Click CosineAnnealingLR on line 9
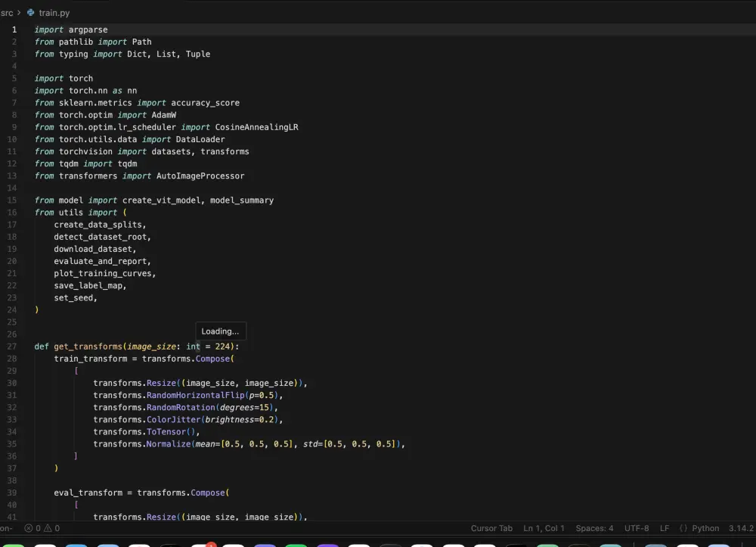This screenshot has width=756, height=547. point(256,127)
